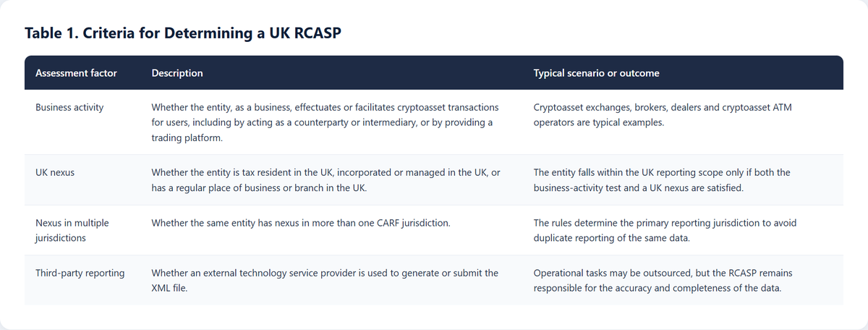Click description about effectuating cryptoasset transactions
The width and height of the screenshot is (868, 330).
325,122
